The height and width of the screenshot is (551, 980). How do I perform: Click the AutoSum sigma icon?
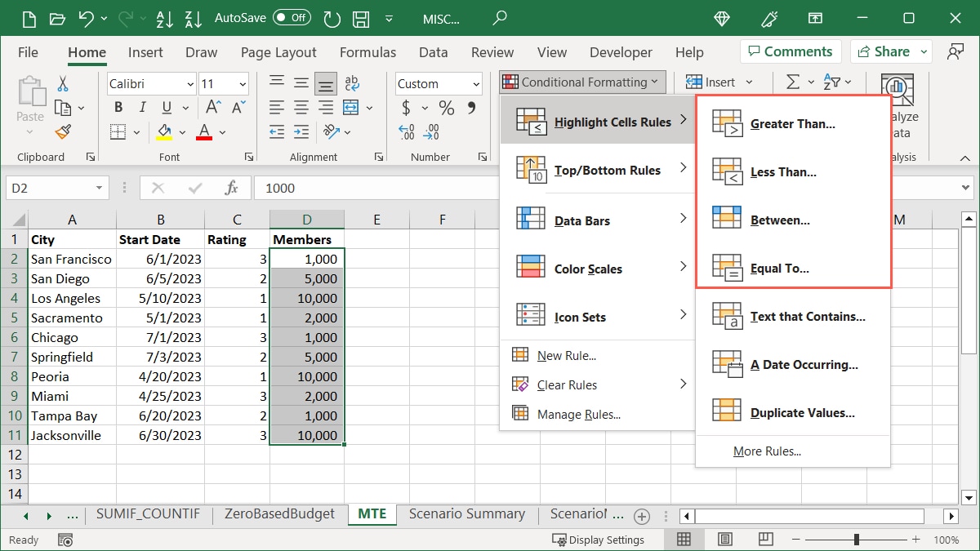pos(792,82)
